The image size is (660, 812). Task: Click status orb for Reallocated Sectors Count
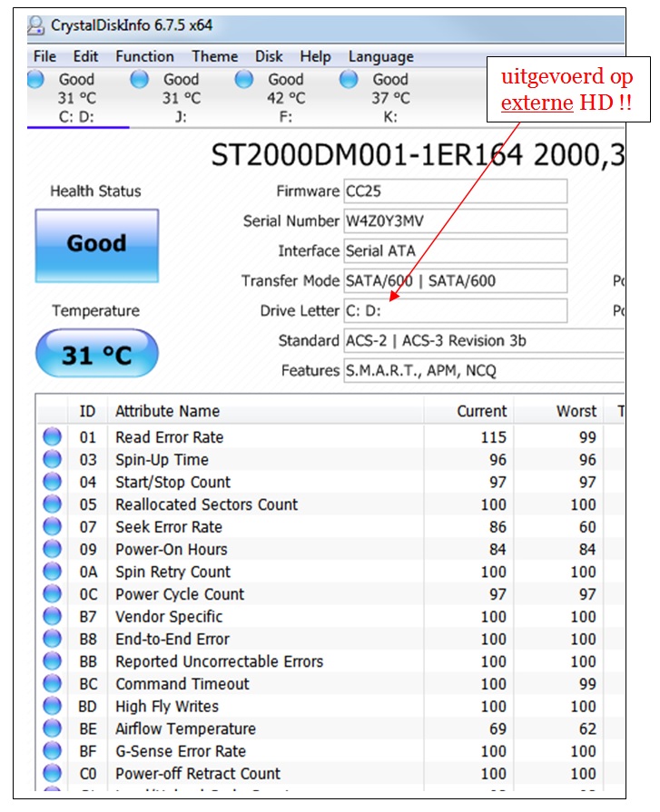(x=52, y=504)
